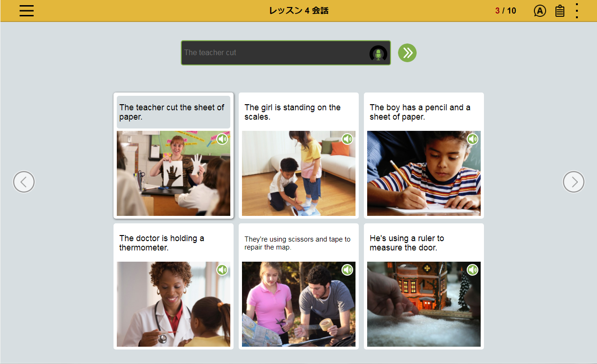Open the vertical three-dot options menu

(x=577, y=11)
